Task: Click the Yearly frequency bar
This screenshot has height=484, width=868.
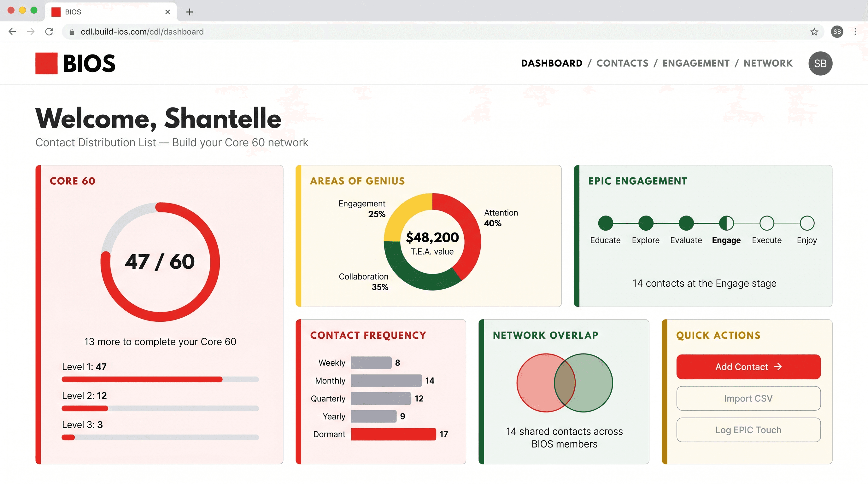Action: pos(374,416)
